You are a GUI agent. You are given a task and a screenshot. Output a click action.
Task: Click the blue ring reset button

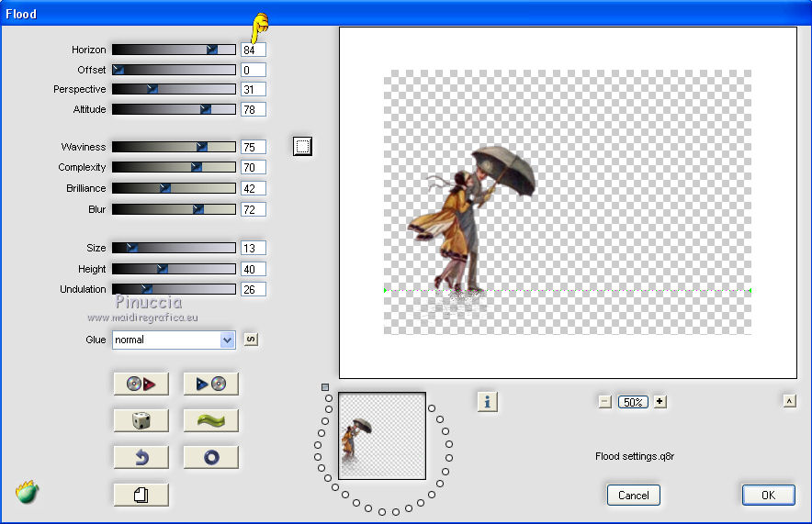tap(210, 457)
